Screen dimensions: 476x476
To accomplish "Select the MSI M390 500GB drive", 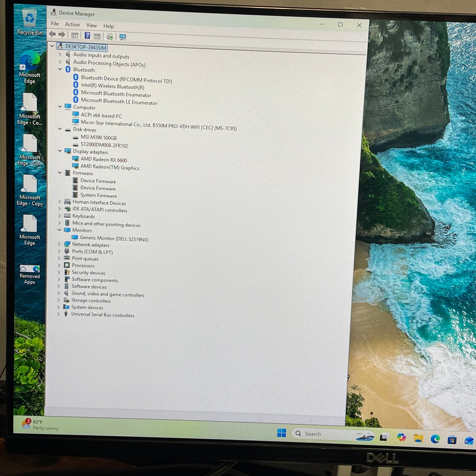I will point(99,137).
